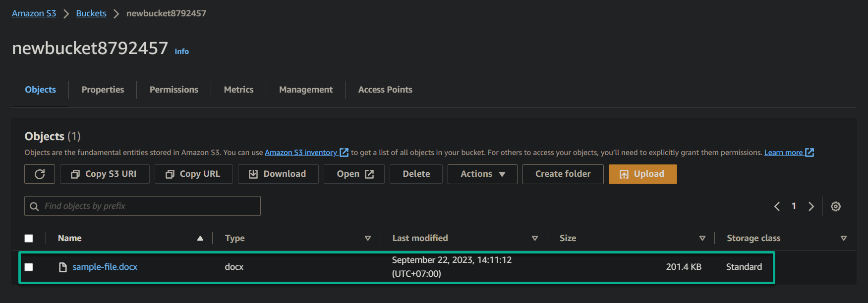
Task: Click newbucket8792457 in the breadcrumb
Action: [166, 13]
